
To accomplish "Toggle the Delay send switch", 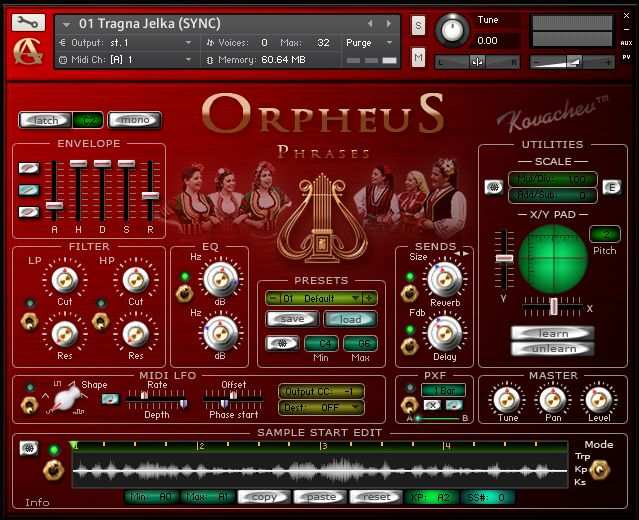I will point(410,346).
